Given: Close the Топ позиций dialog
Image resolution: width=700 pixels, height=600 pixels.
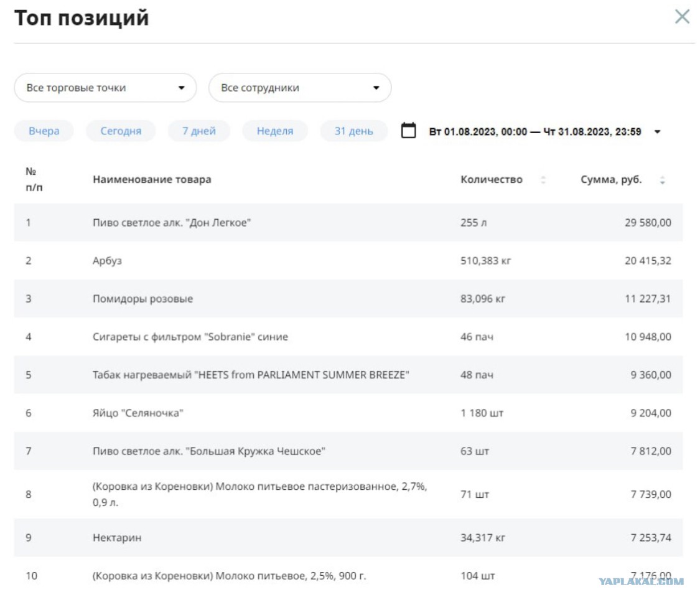Looking at the screenshot, I should click(x=682, y=17).
